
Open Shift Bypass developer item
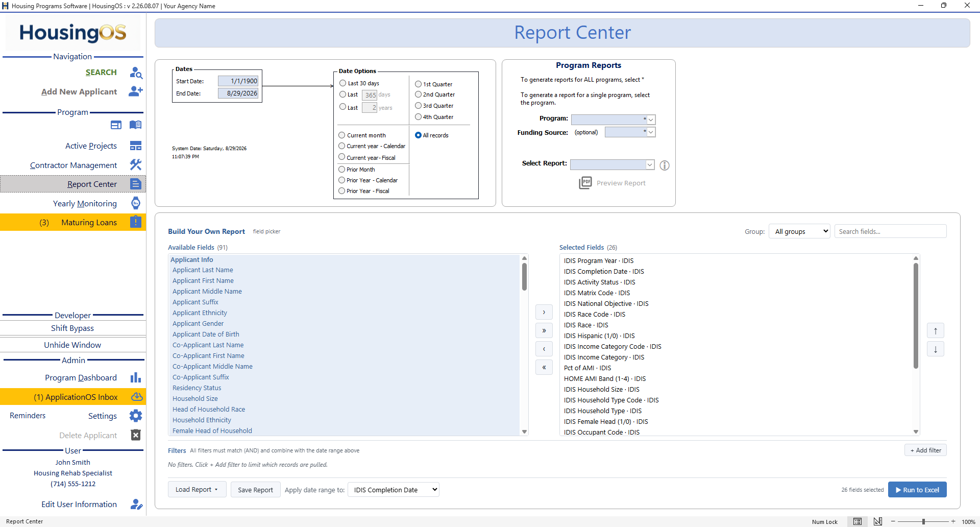pos(73,328)
